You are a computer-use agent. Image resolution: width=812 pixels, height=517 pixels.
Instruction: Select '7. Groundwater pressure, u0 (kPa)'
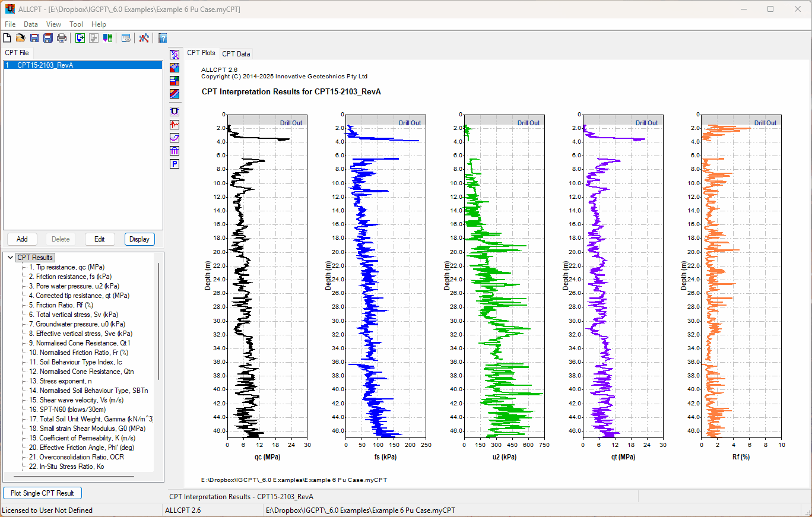coord(77,324)
